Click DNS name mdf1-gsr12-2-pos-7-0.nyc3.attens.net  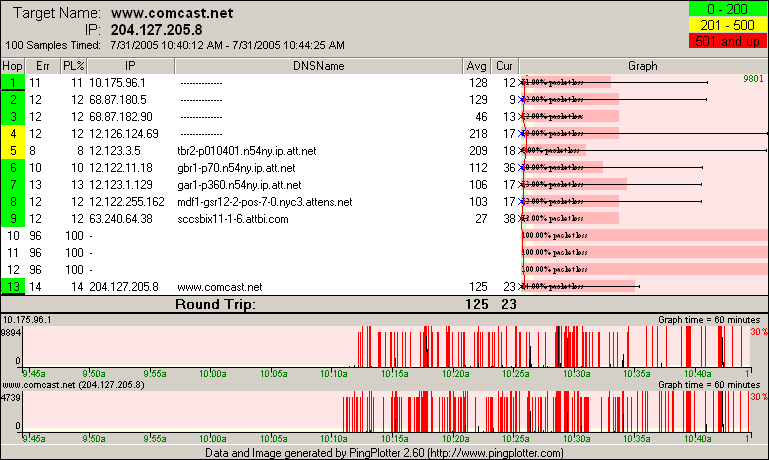[265, 202]
